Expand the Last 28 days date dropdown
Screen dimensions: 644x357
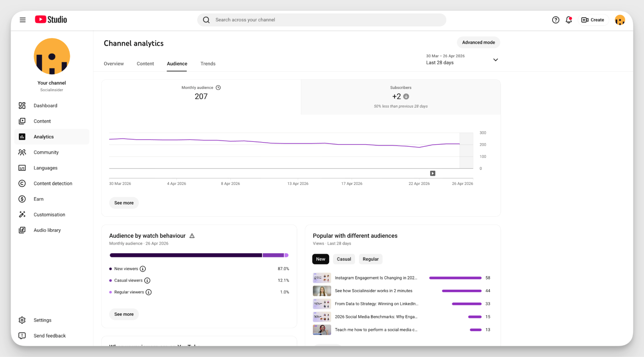point(462,60)
